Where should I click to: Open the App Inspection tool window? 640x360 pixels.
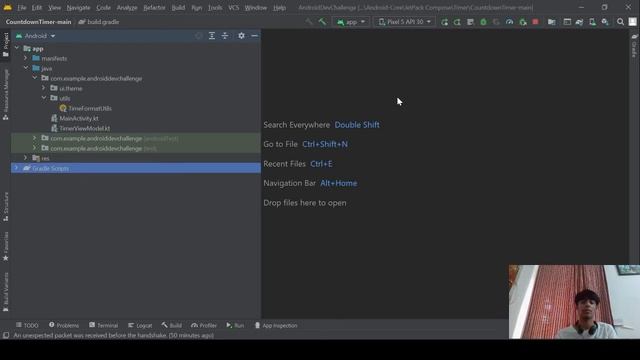point(276,325)
